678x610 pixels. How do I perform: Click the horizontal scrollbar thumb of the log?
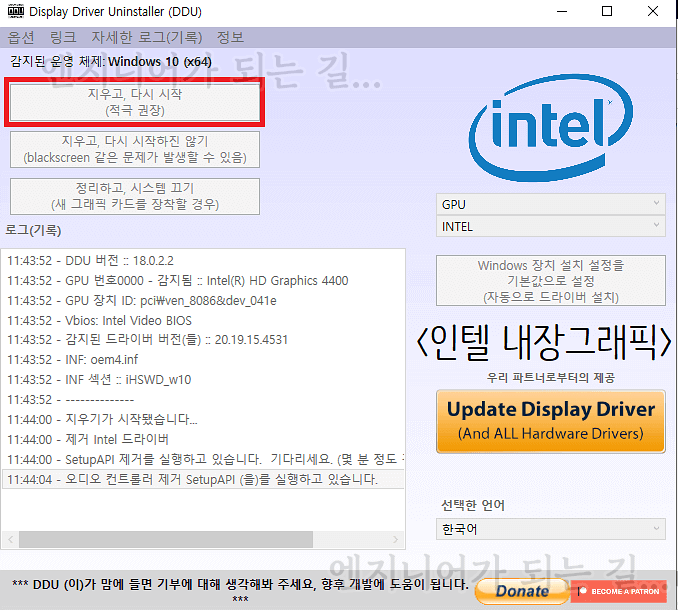pos(166,539)
